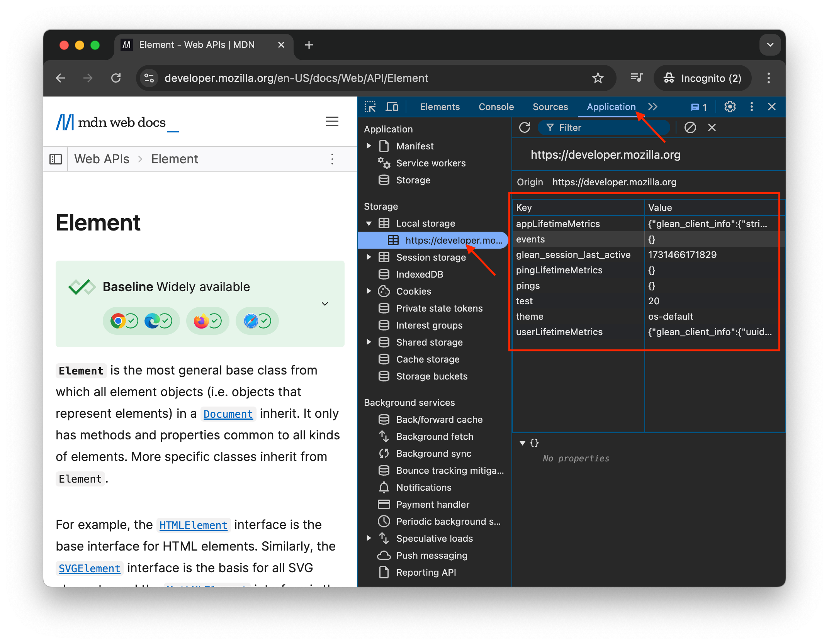Open Background sync
This screenshot has height=644, width=829.
pos(433,453)
